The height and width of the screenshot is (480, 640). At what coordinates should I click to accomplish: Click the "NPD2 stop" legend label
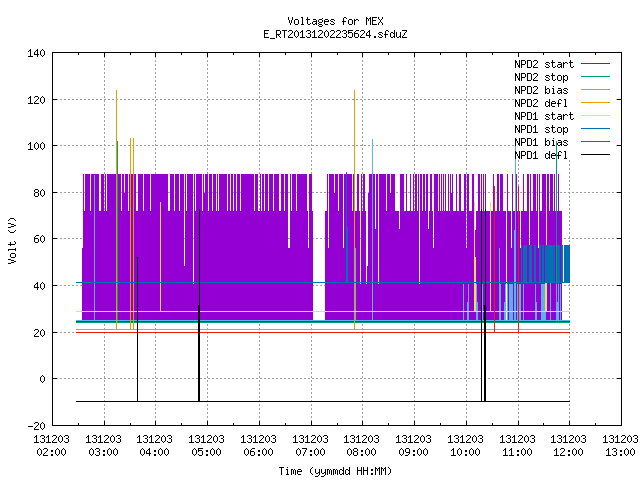[541, 77]
